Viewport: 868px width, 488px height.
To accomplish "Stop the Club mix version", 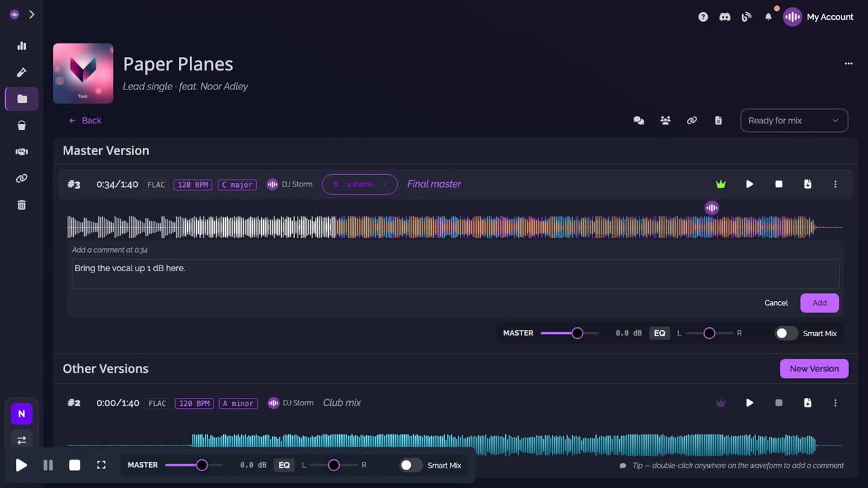I will click(x=778, y=403).
